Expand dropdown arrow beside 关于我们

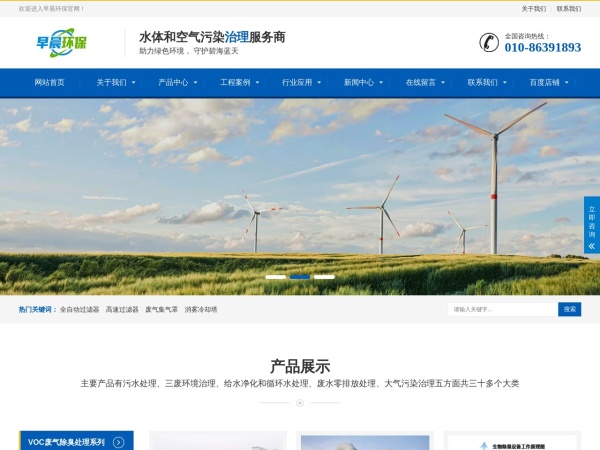(134, 82)
